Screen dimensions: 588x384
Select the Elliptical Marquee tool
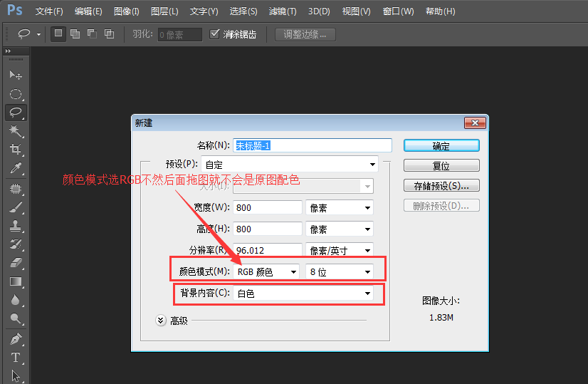pos(15,94)
